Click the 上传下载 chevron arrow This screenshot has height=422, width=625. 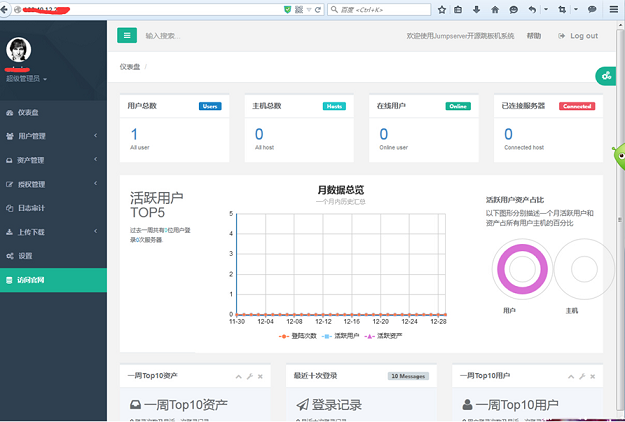(x=96, y=231)
